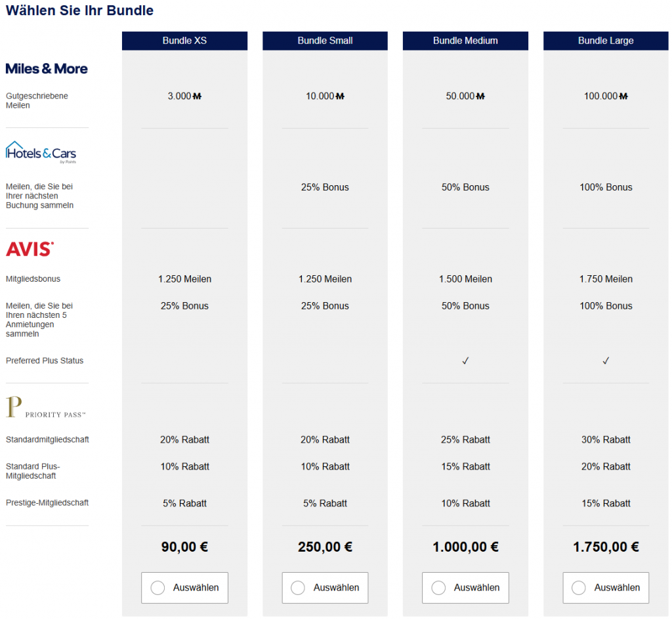
Task: Click miles symbol next to 100.000
Action: (x=623, y=97)
